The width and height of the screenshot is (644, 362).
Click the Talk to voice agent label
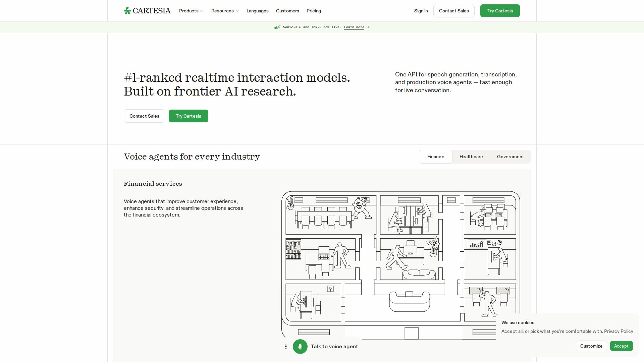pos(334,347)
